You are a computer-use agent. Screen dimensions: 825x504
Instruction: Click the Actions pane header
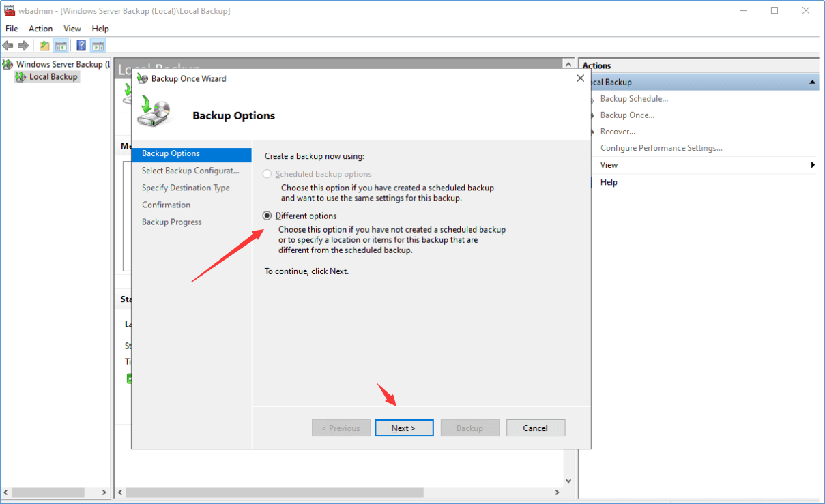[x=699, y=65]
